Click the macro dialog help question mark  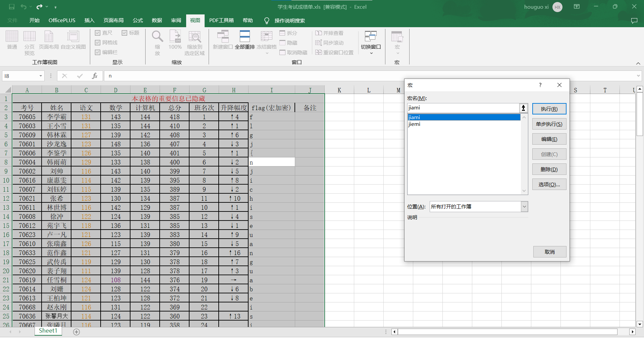[x=540, y=85]
